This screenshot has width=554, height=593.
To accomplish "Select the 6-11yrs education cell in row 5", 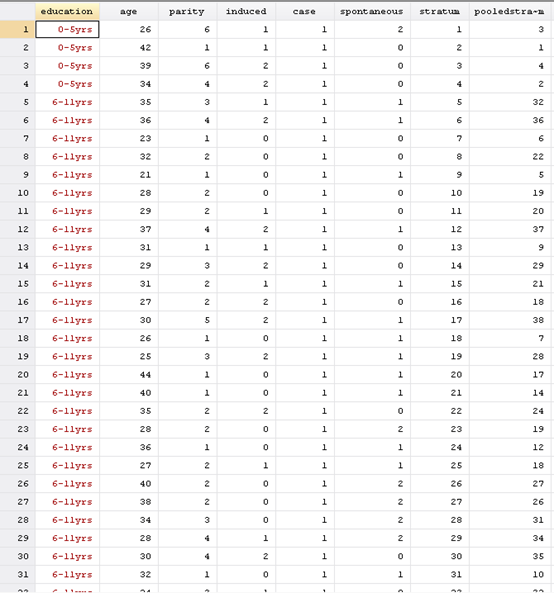I will tap(67, 102).
